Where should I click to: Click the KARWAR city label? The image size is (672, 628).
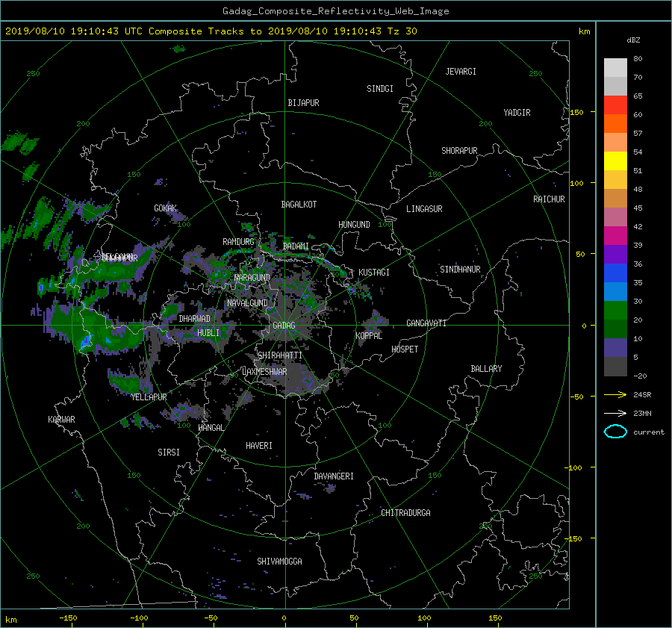click(x=61, y=420)
